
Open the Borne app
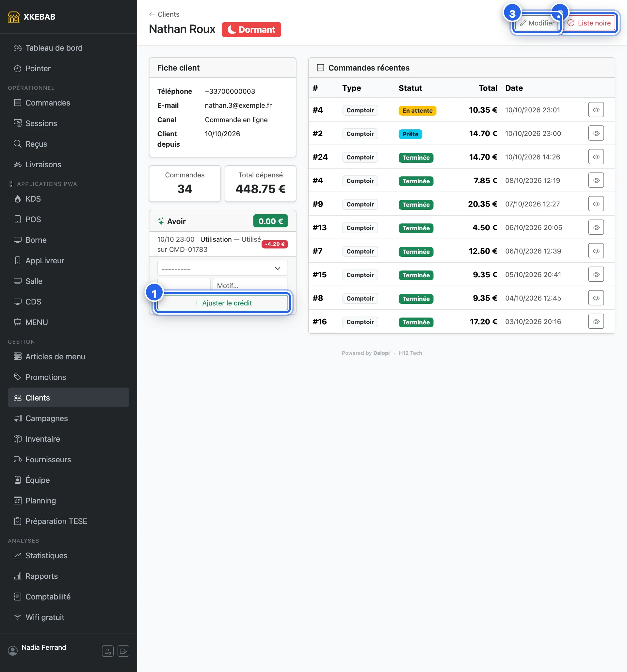[x=69, y=240]
